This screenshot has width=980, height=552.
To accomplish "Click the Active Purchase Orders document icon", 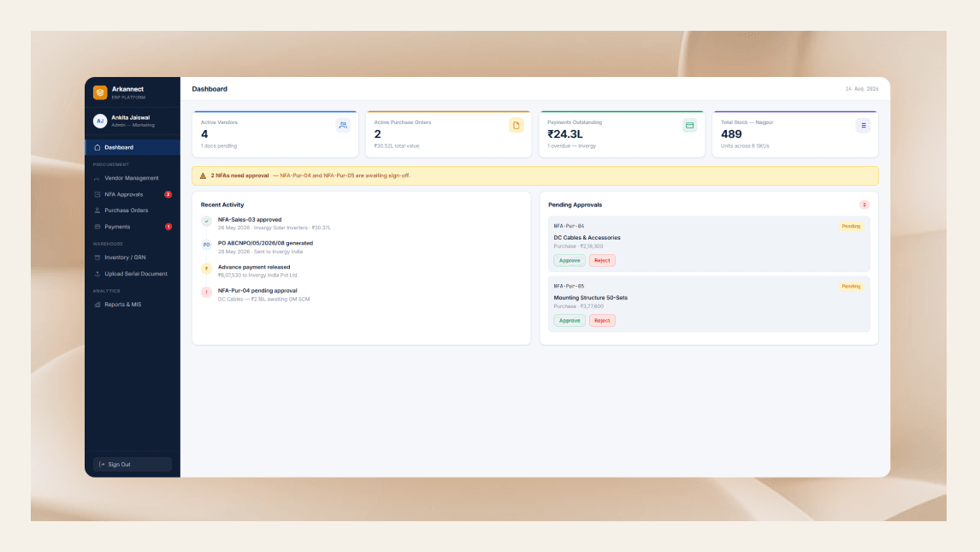I will pyautogui.click(x=517, y=126).
